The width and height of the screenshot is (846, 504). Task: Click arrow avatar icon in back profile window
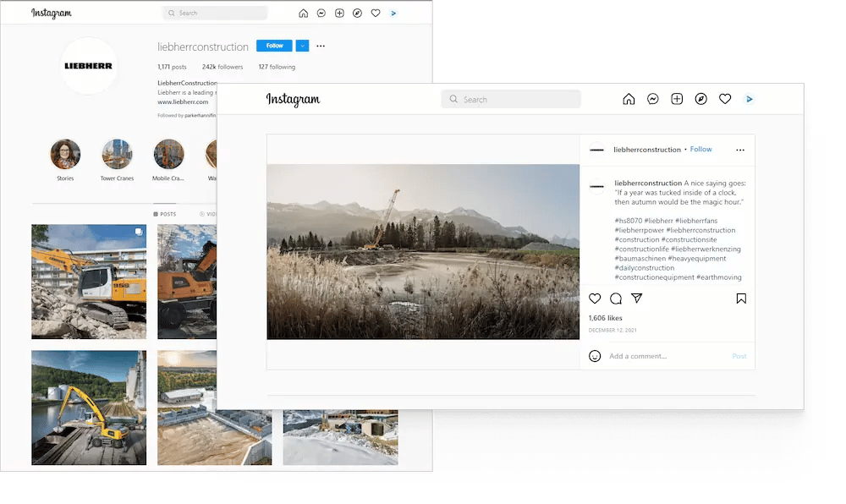[393, 13]
